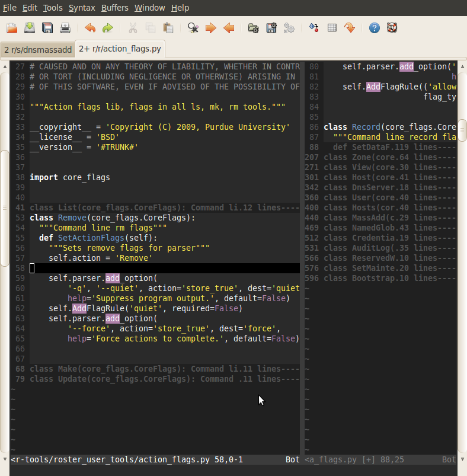This screenshot has height=476, width=467.
Task: Click the Print toolbar icon
Action: 65,28
